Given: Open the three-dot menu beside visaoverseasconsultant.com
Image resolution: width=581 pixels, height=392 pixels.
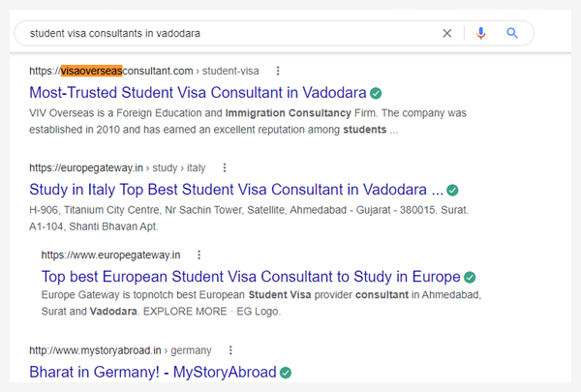Looking at the screenshot, I should coord(278,71).
